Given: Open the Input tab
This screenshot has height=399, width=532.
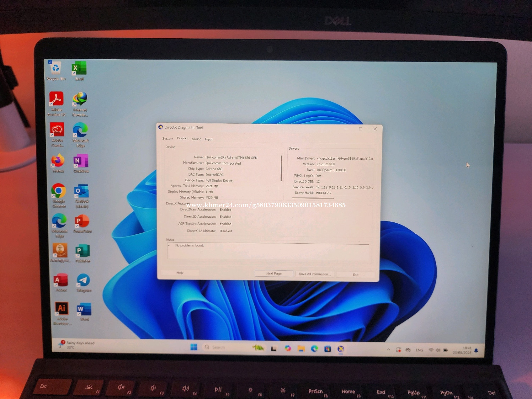Looking at the screenshot, I should (209, 139).
